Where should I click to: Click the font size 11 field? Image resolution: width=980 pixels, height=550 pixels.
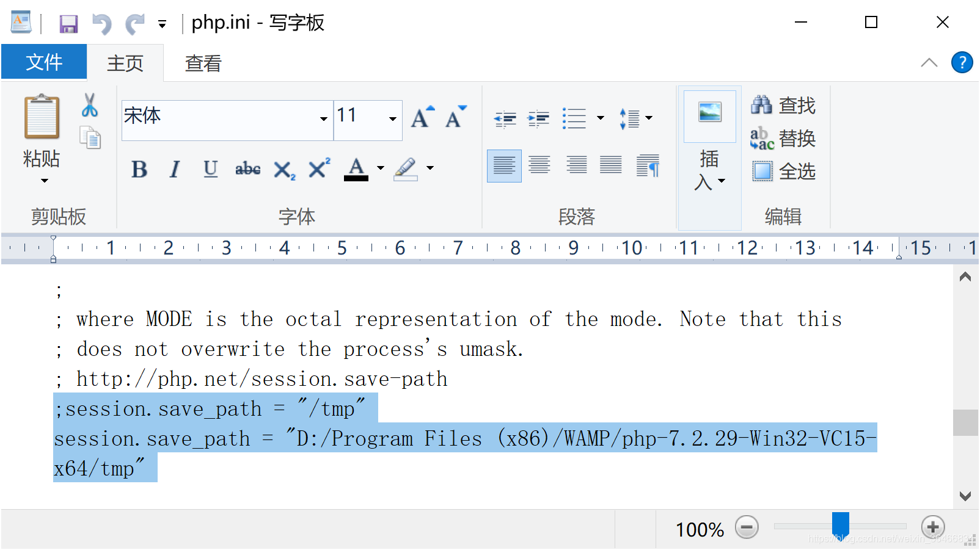360,120
